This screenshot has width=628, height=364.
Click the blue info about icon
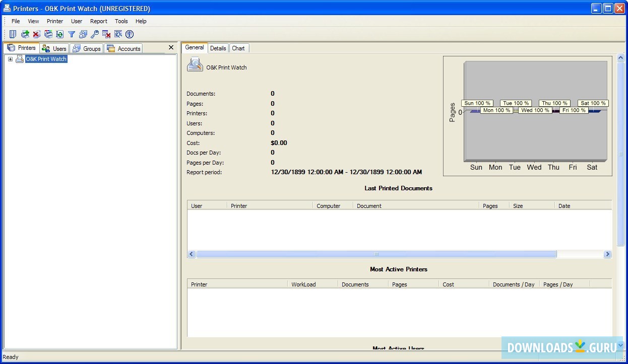click(x=130, y=34)
